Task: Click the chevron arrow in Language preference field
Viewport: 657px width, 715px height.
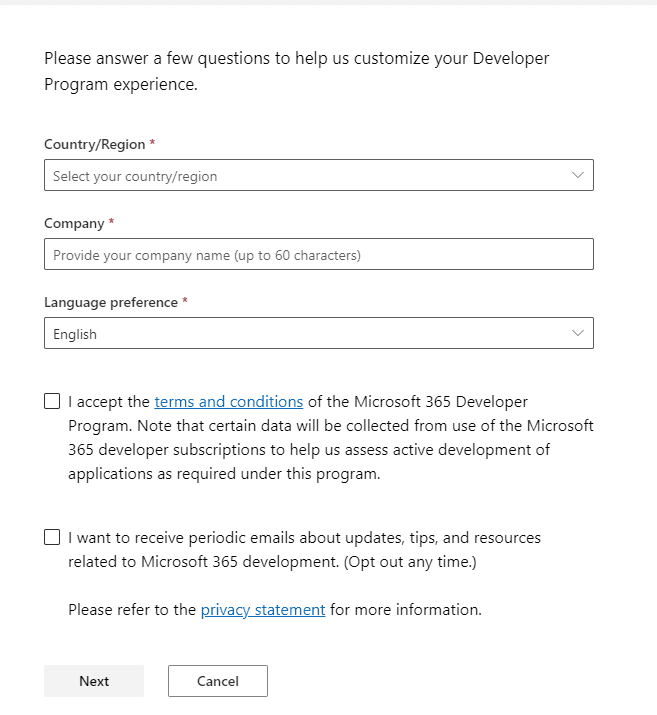Action: (578, 333)
